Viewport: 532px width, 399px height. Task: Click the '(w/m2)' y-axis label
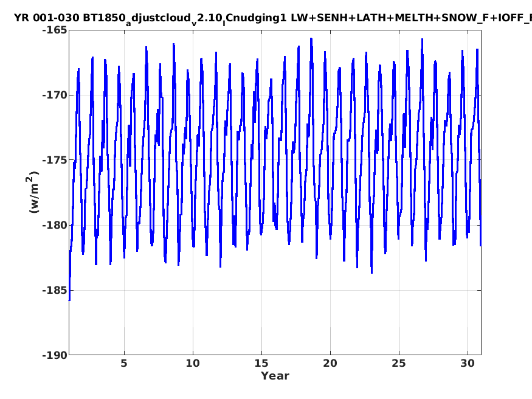click(x=32, y=192)
